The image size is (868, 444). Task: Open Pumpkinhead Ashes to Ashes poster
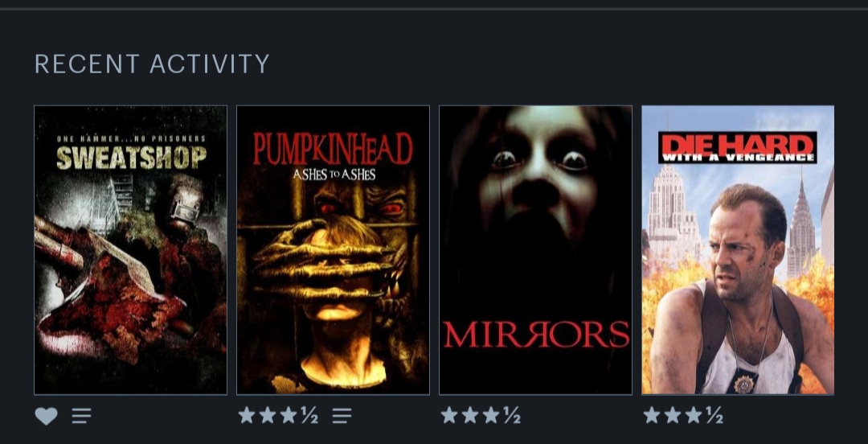tap(334, 250)
